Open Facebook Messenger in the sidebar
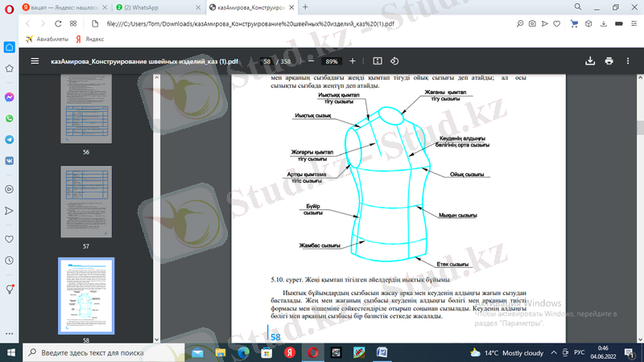644x362 pixels. [9, 97]
